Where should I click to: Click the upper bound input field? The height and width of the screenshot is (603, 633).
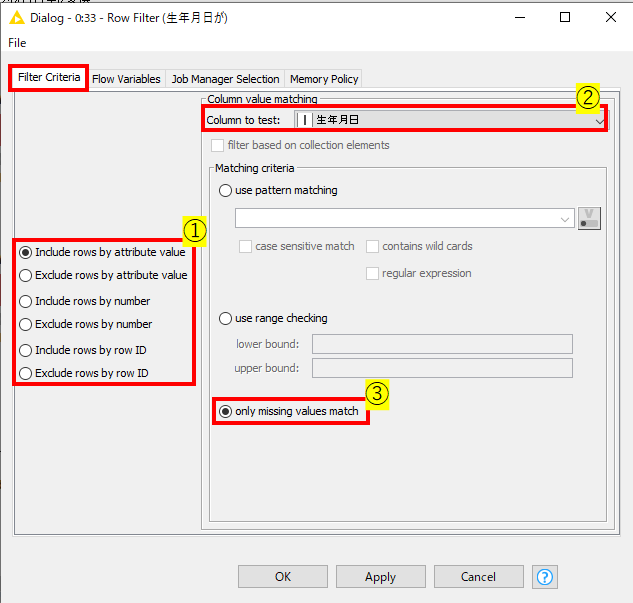(442, 368)
